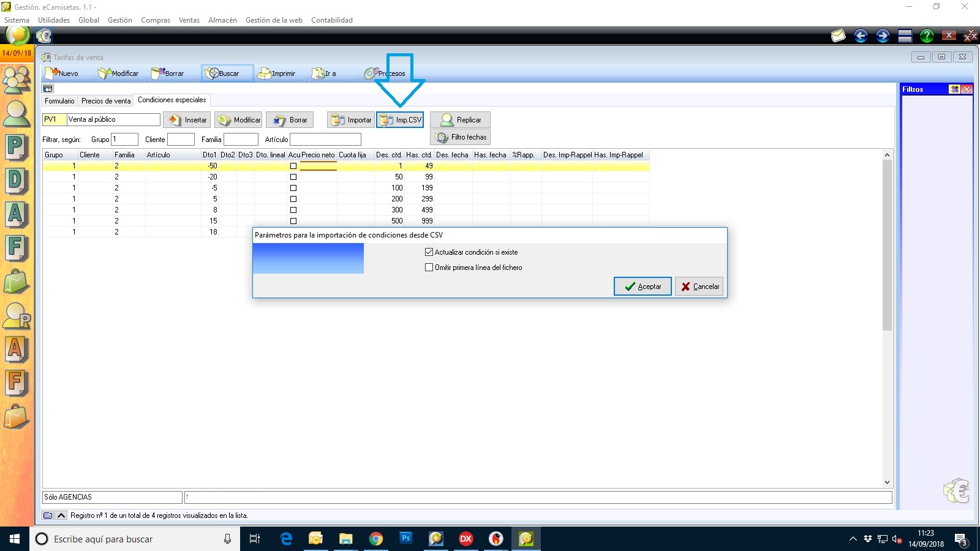Click Modificar in the top toolbar
This screenshot has height=551, width=980.
(119, 73)
